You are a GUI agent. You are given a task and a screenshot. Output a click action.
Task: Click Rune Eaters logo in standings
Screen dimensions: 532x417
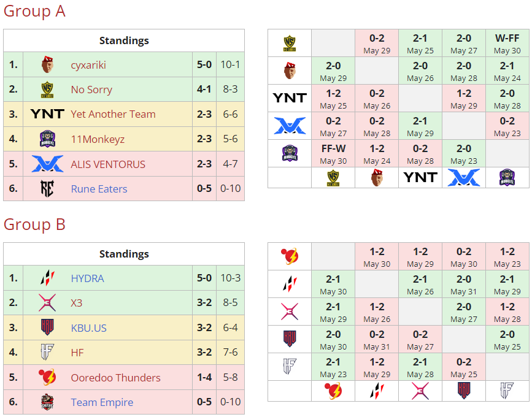pyautogui.click(x=47, y=189)
